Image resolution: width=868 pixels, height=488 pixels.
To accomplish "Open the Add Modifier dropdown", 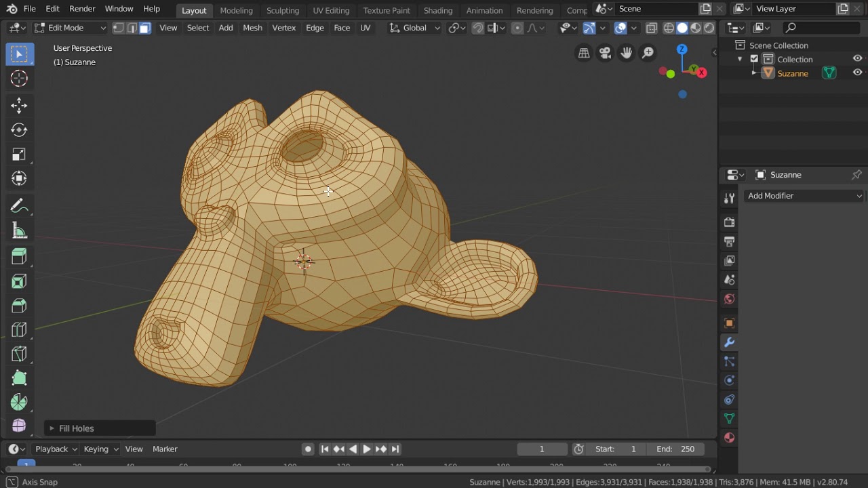I will point(804,196).
